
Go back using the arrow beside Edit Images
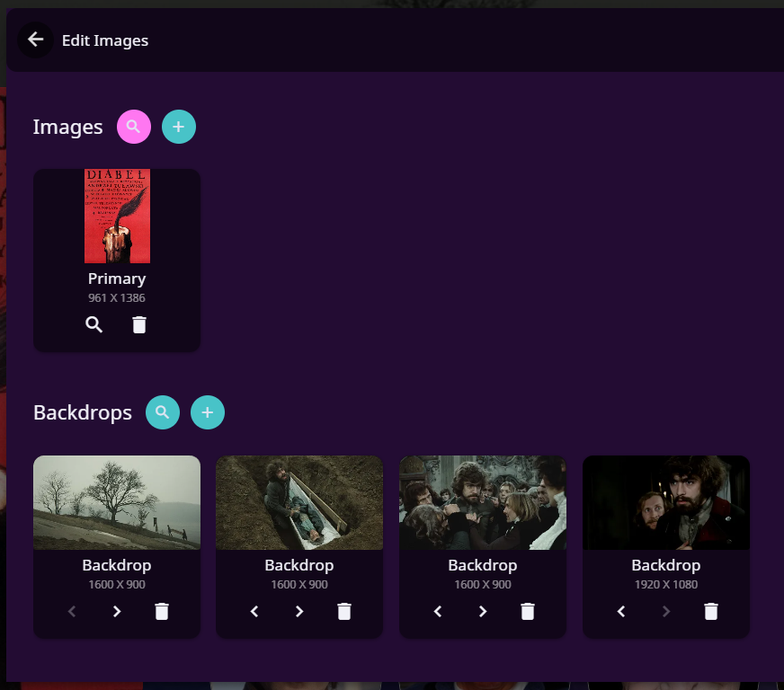pos(36,40)
